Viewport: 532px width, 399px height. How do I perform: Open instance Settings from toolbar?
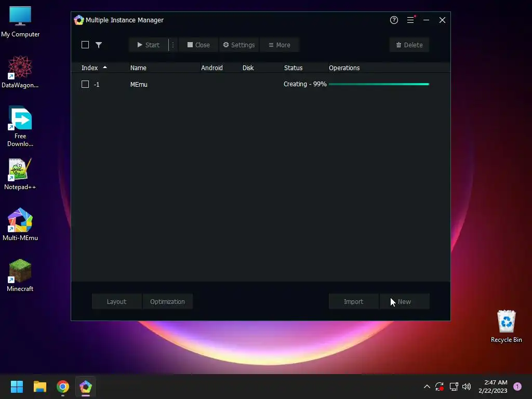[x=239, y=45]
